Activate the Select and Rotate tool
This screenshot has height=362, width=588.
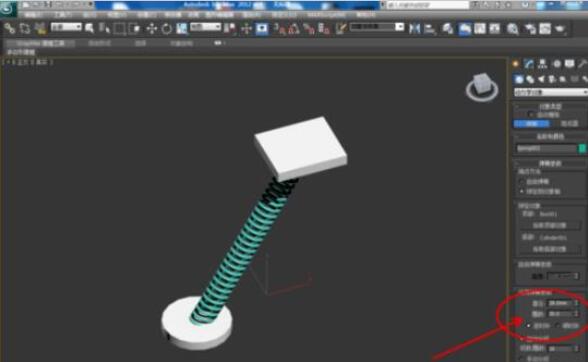(x=166, y=29)
